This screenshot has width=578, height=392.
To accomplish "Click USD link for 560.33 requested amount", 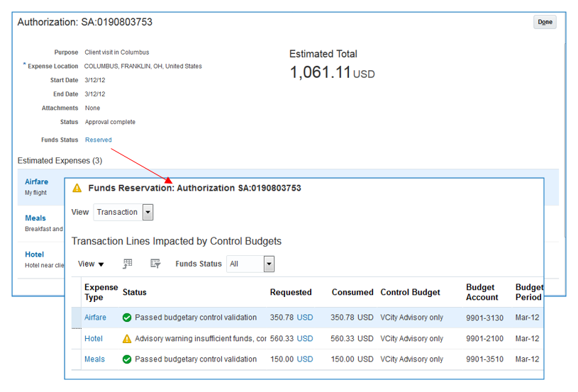I will (x=304, y=339).
